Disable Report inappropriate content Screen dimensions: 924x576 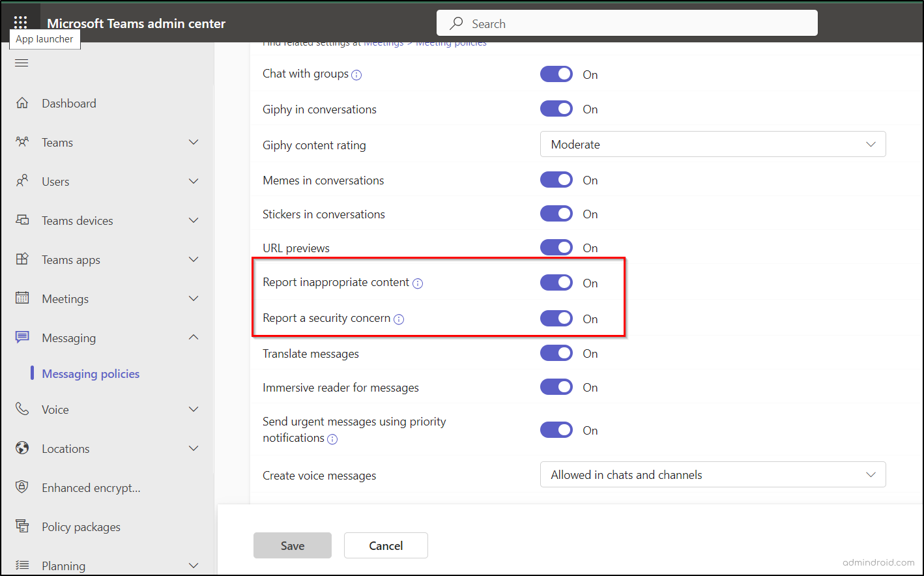556,282
